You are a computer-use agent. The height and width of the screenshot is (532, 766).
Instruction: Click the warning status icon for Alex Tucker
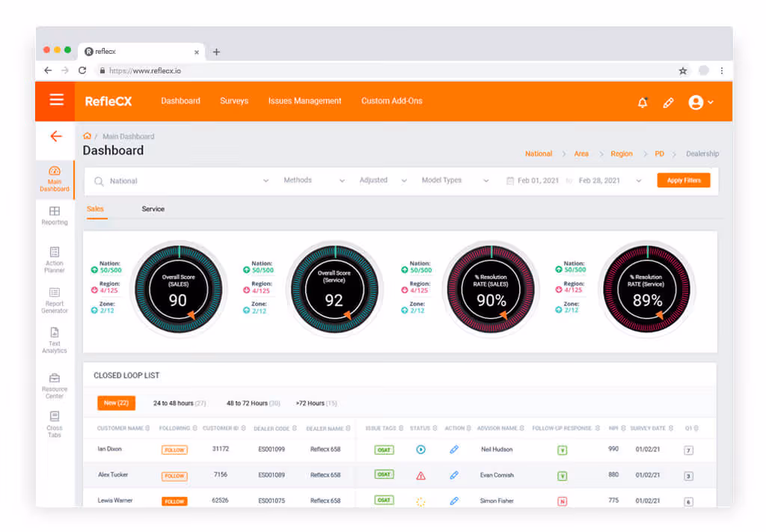click(420, 475)
